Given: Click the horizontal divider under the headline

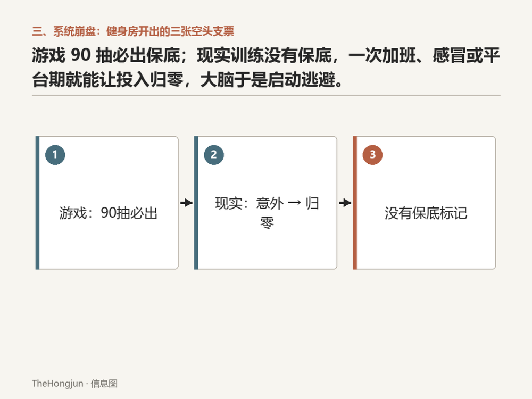Looking at the screenshot, I should pos(266,95).
